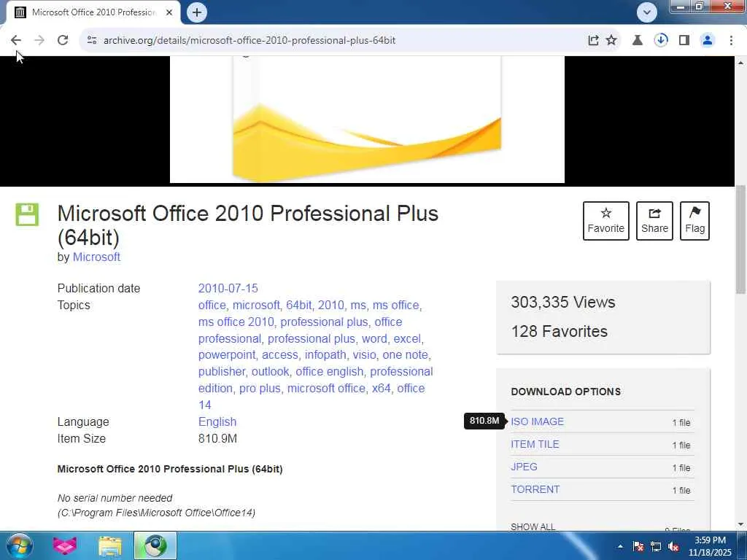The height and width of the screenshot is (560, 747).
Task: Open the Chrome profile avatar
Action: (708, 41)
